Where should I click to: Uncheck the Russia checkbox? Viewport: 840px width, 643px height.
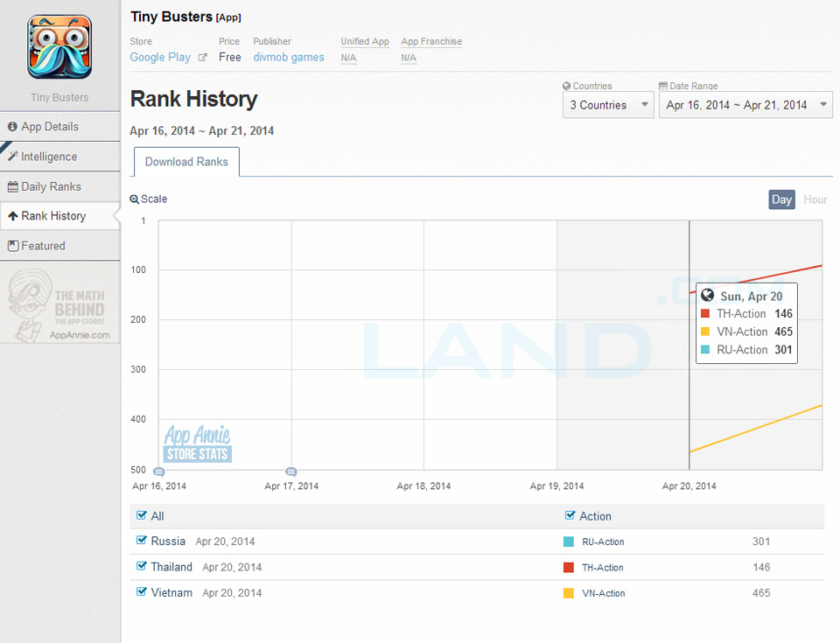[142, 541]
